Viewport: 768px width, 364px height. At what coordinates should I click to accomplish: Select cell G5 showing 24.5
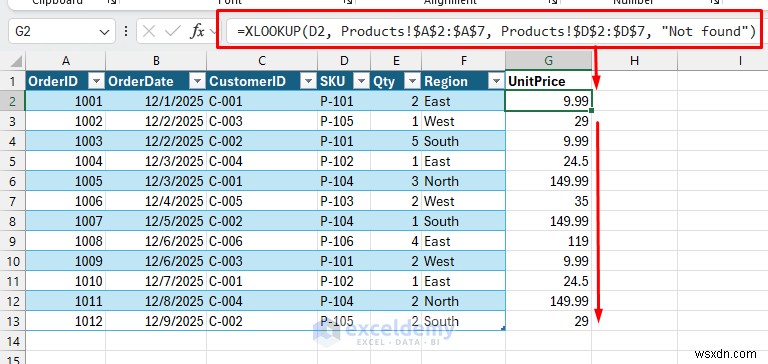(549, 161)
